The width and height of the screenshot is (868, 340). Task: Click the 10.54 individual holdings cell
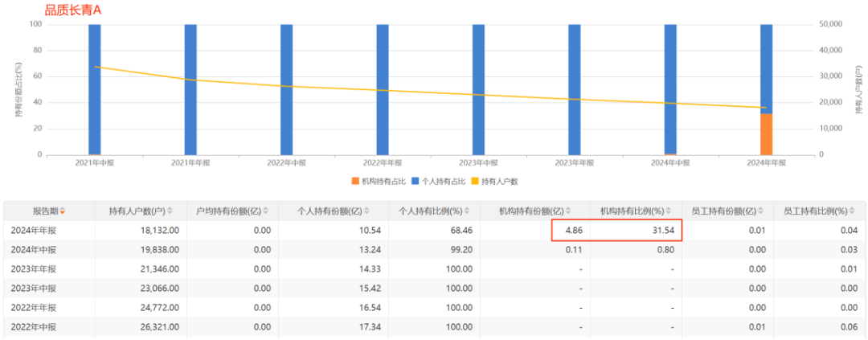371,230
